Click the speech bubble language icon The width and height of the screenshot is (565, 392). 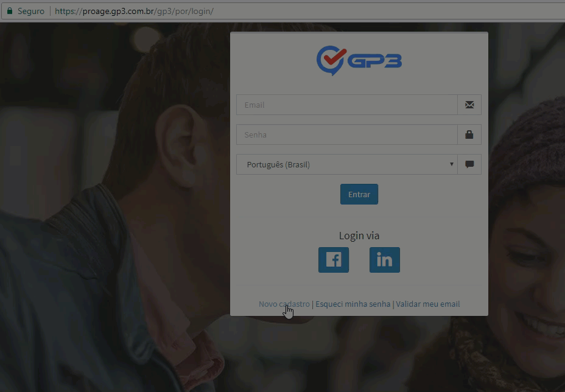pos(469,164)
